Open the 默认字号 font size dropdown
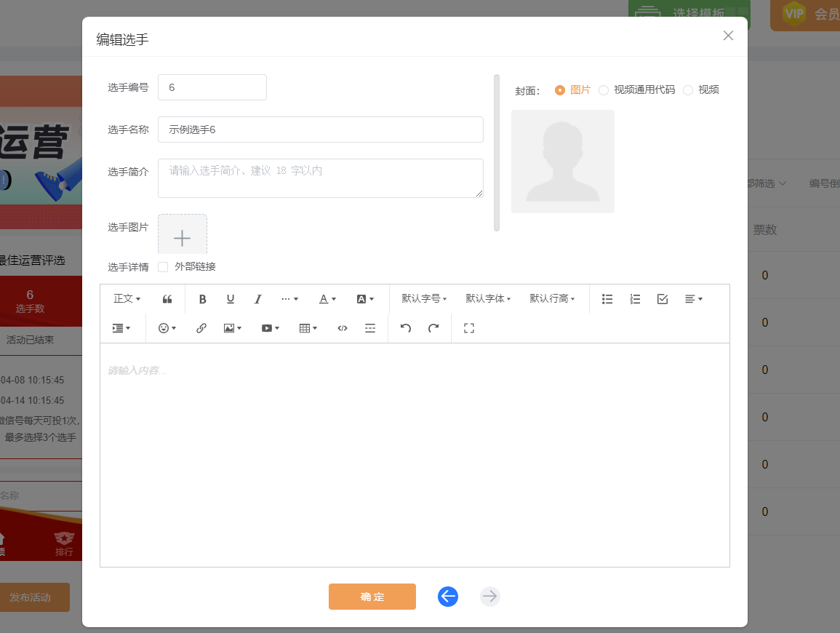 coord(424,299)
